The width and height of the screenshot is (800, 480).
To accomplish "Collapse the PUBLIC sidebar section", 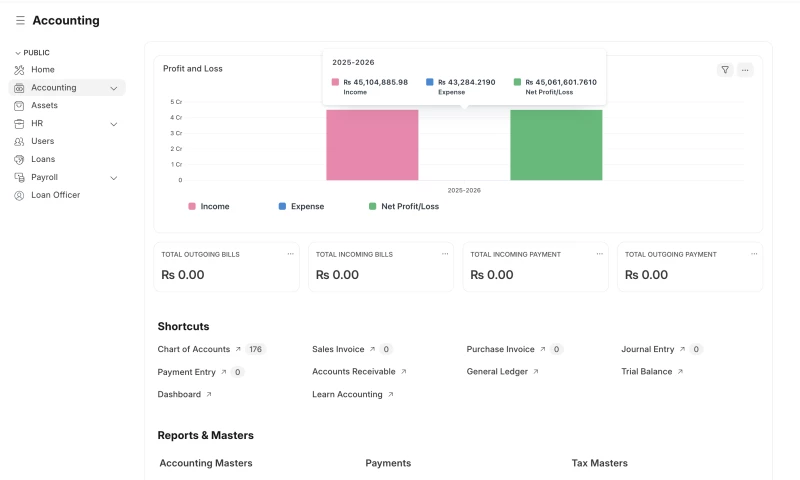I will click(32, 53).
